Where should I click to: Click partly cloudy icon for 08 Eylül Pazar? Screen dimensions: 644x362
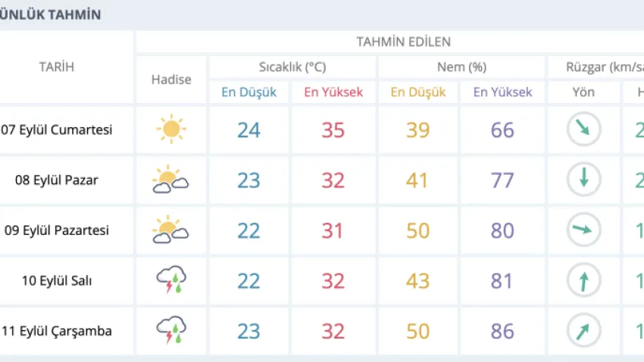[x=170, y=179]
